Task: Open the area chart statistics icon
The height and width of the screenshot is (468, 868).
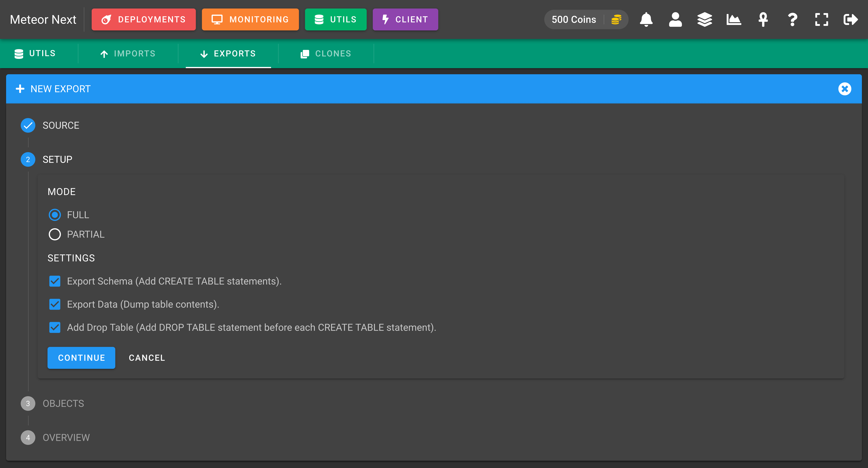Action: point(734,19)
